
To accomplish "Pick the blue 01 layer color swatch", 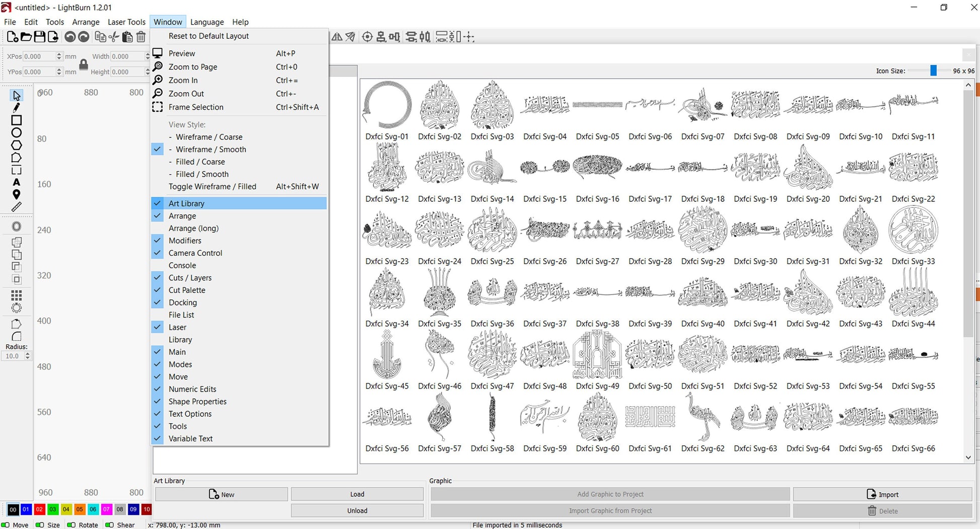I will [x=26, y=509].
